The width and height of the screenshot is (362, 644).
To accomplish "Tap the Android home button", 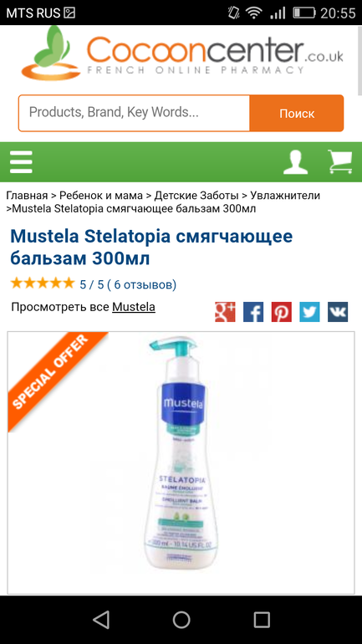I will (181, 620).
